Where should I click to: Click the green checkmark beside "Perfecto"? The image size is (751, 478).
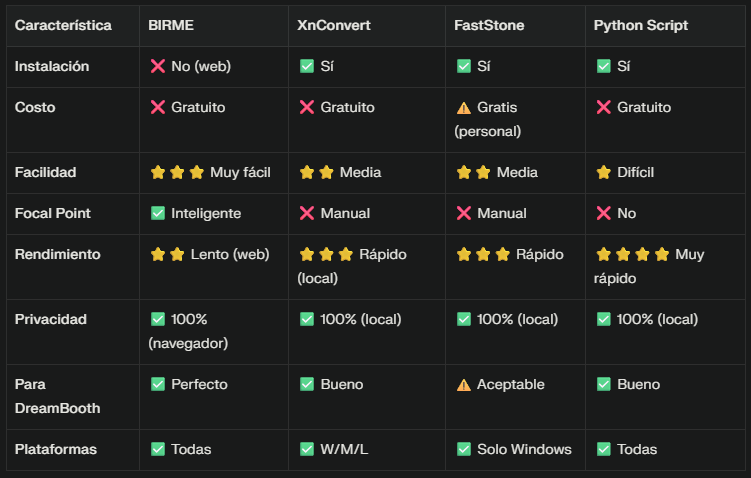pyautogui.click(x=157, y=384)
